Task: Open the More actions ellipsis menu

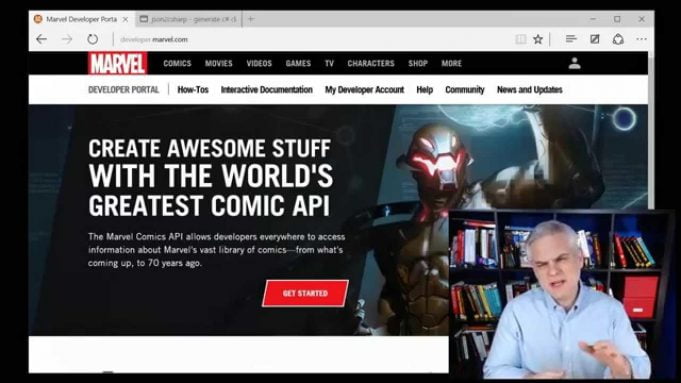Action: point(641,40)
